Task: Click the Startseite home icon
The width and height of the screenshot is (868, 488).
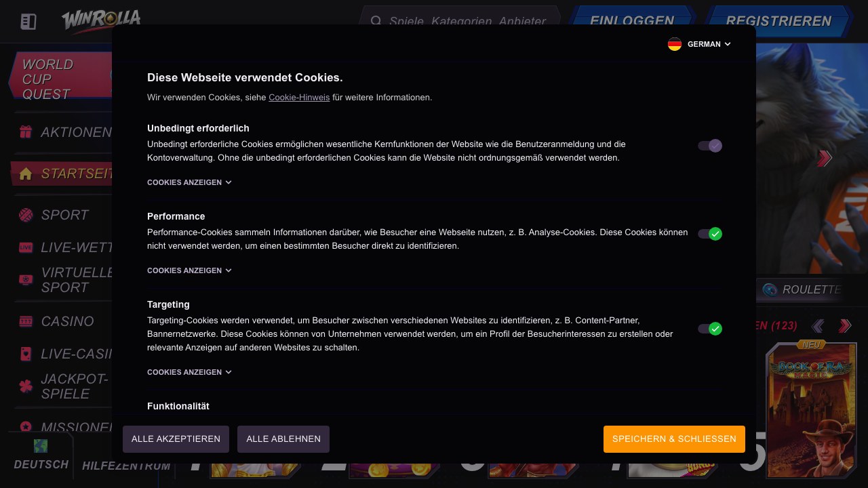Action: pos(26,174)
